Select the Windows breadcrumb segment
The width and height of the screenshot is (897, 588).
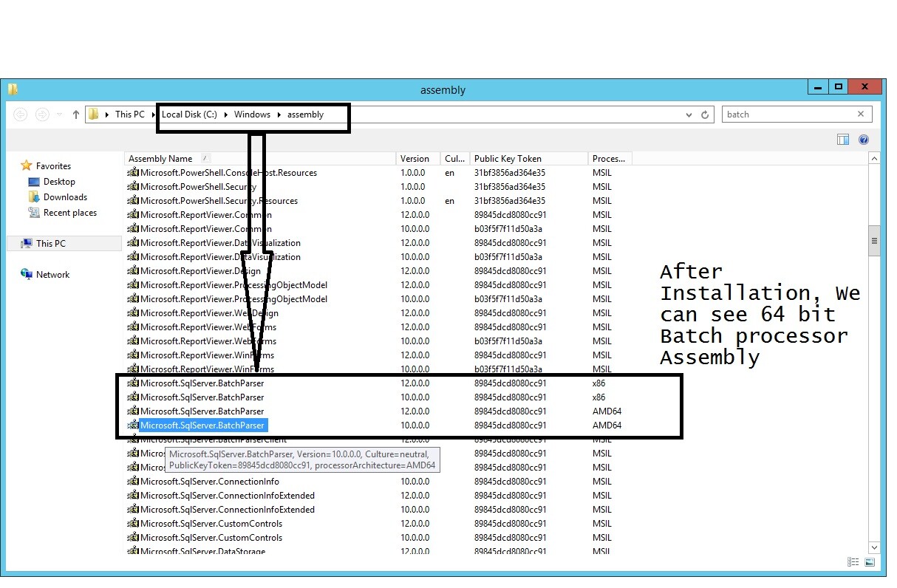click(252, 114)
